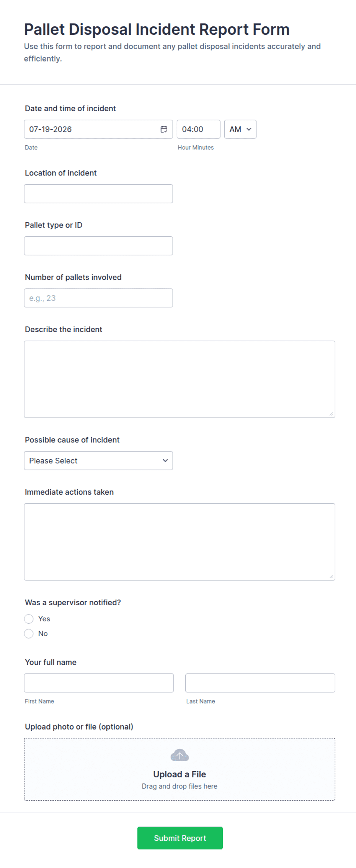Viewport: 356px width, 868px height.
Task: Select Yes for supervisor notified
Action: (x=29, y=619)
